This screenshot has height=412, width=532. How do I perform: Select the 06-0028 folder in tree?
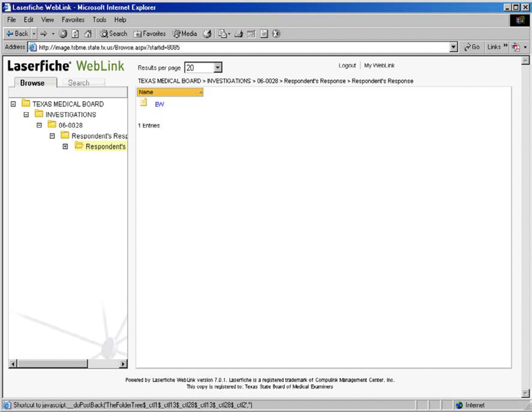(70, 125)
